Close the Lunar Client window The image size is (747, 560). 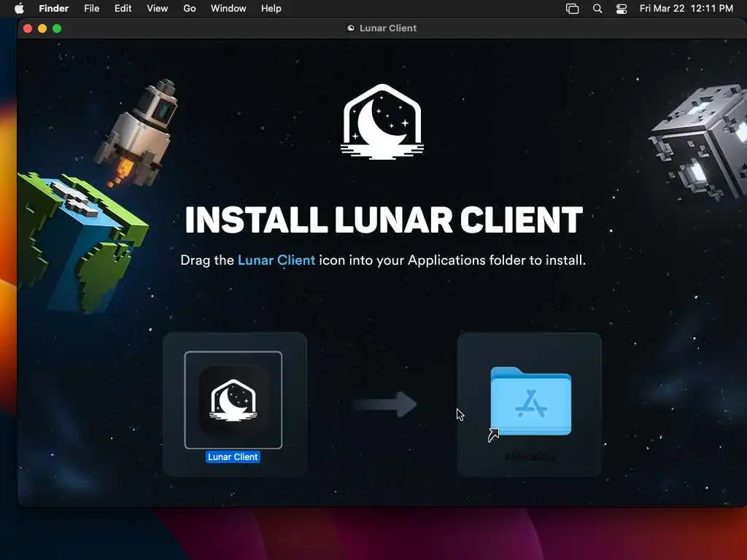click(28, 28)
